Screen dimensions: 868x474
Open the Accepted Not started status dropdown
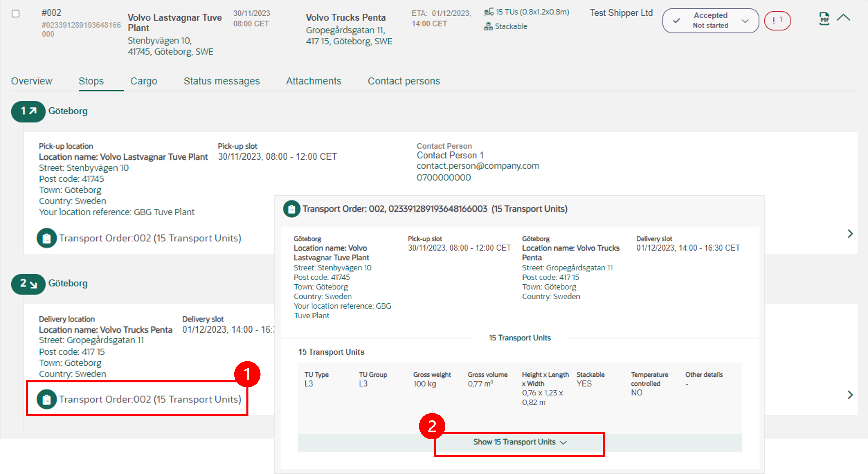pos(710,21)
